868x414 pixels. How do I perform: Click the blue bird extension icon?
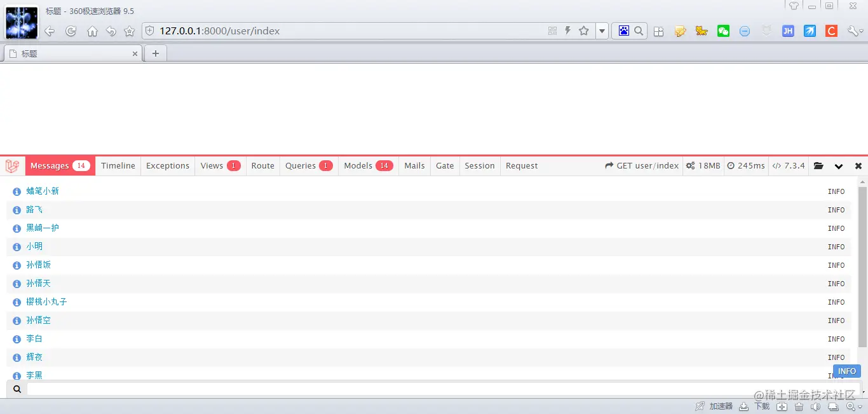[810, 31]
